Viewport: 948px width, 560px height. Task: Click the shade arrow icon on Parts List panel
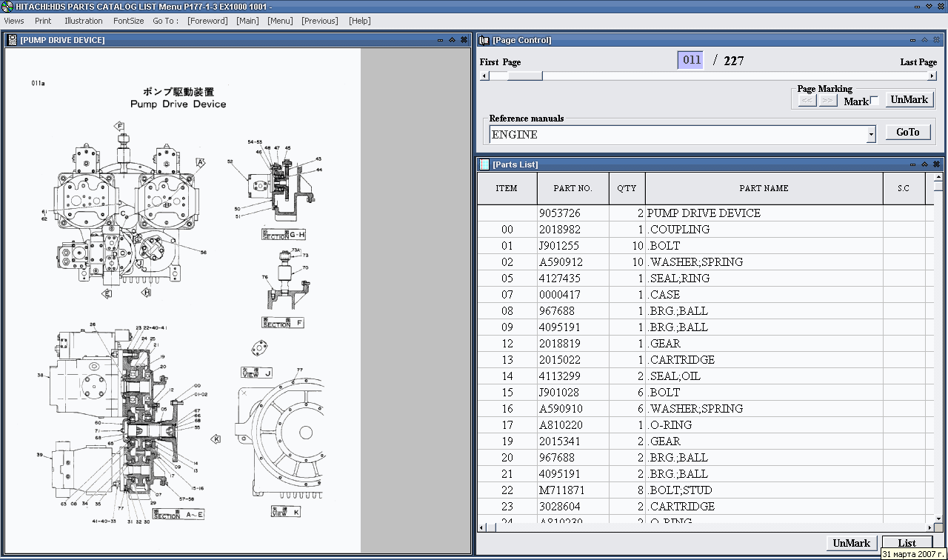tap(924, 164)
